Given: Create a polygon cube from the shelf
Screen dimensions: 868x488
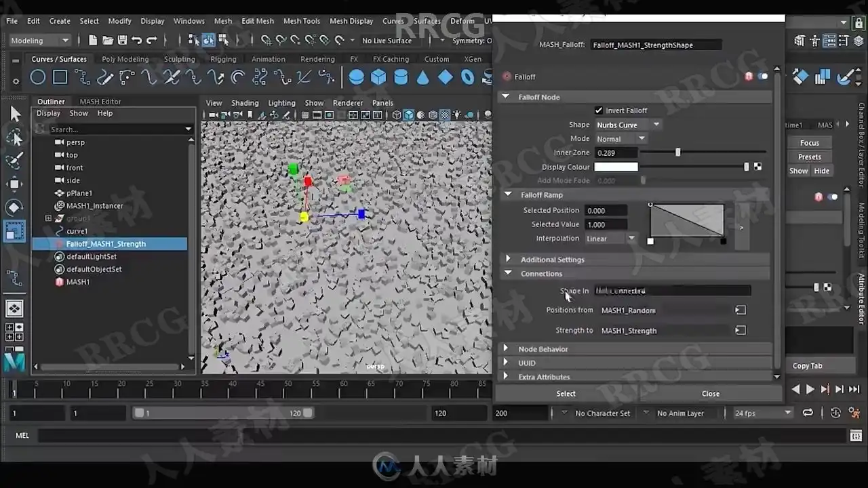Looking at the screenshot, I should pyautogui.click(x=378, y=77).
